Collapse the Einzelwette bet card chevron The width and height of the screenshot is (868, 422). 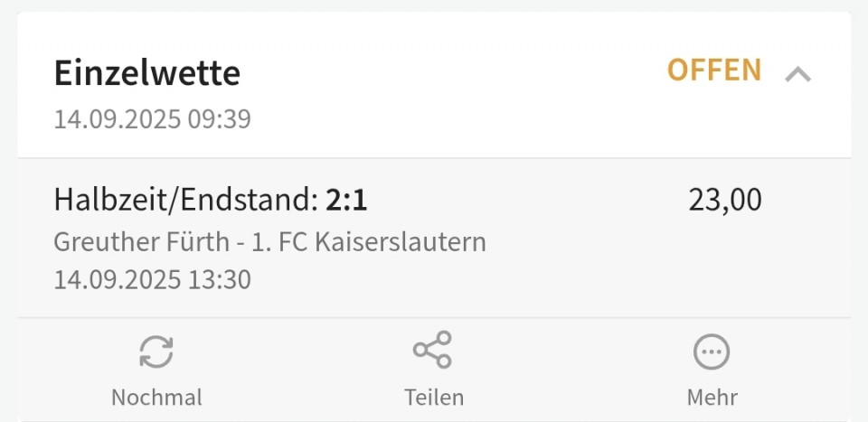tap(797, 74)
